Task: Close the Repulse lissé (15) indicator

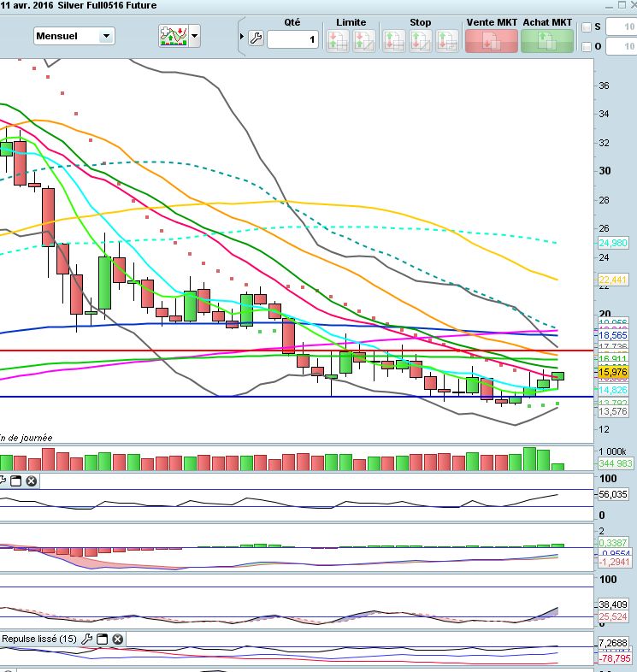Action: coord(117,639)
